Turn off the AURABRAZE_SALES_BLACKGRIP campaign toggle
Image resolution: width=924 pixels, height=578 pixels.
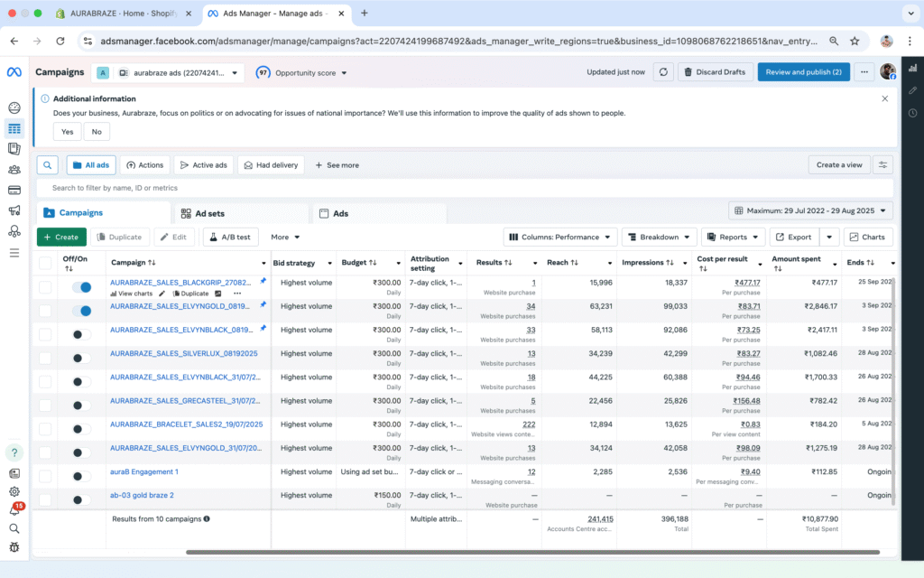tap(81, 287)
